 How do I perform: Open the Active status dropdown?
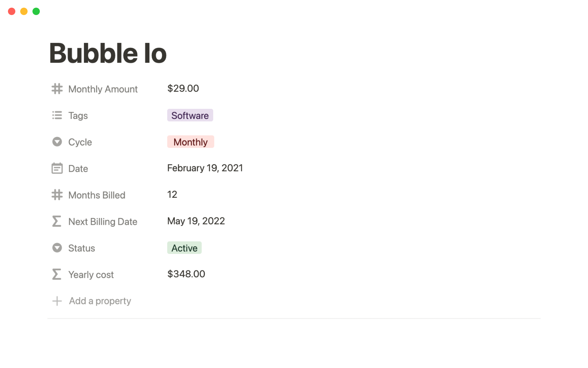coord(184,248)
